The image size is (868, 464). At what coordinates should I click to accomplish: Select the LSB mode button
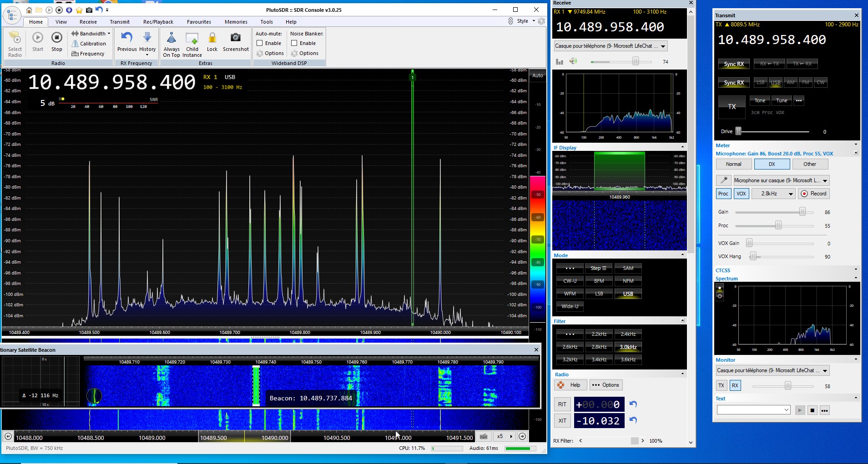click(599, 294)
